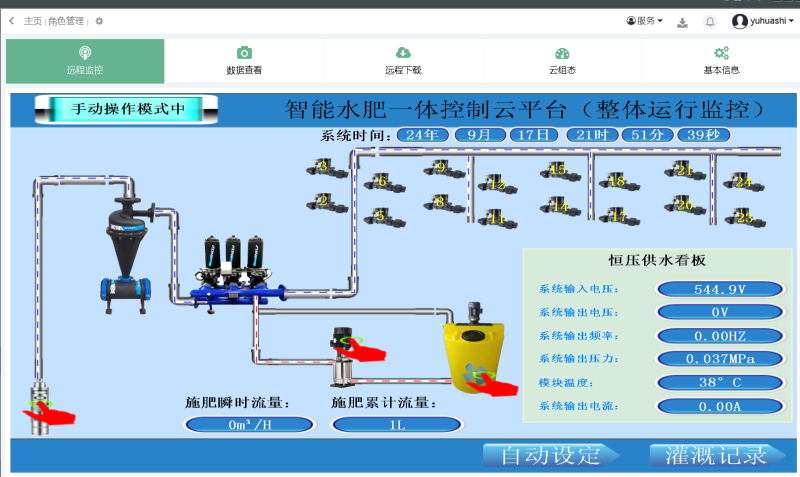Click the 系统输出频率 value field

point(720,336)
